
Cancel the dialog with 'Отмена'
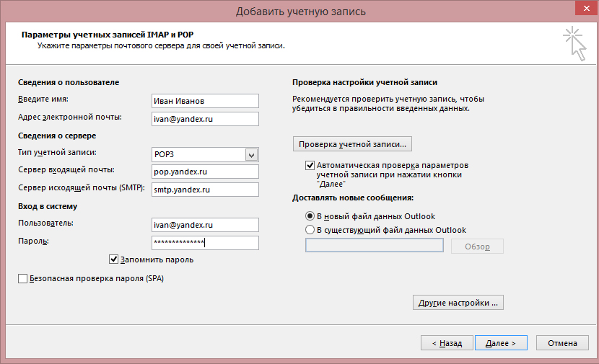click(x=563, y=344)
